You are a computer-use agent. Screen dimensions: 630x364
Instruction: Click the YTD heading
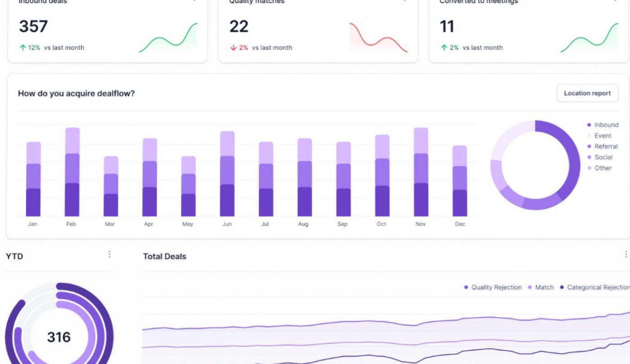14,257
